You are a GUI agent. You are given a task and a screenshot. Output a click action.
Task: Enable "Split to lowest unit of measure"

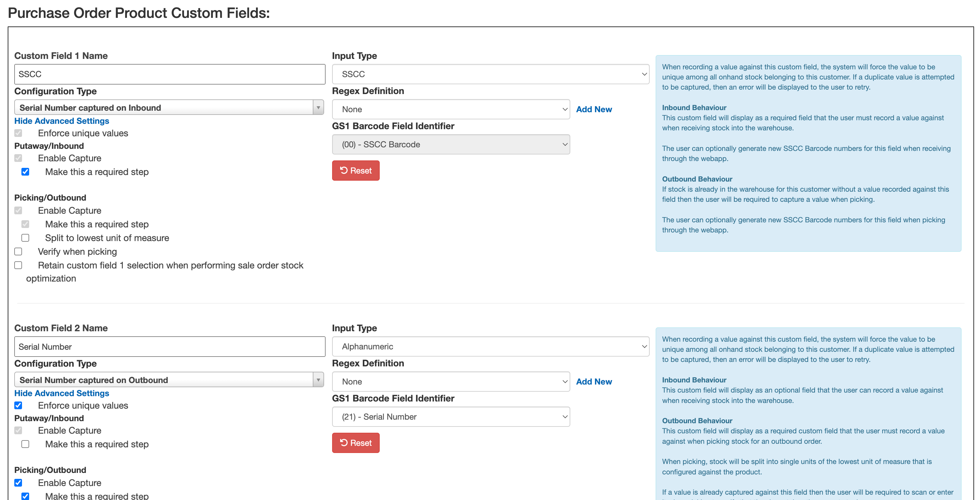25,237
